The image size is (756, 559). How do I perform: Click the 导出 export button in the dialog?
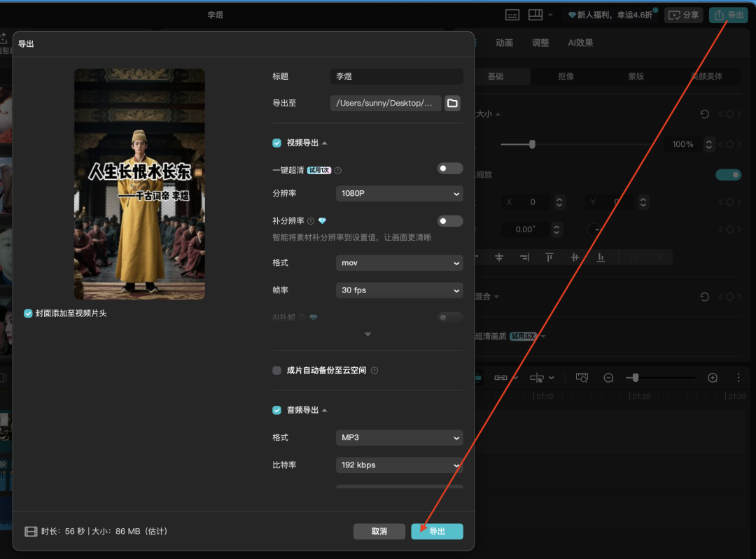click(x=437, y=531)
